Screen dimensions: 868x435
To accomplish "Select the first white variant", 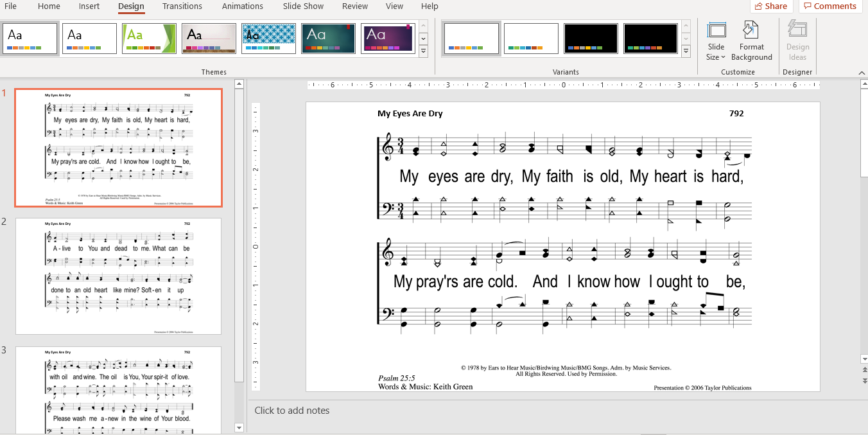I will pyautogui.click(x=471, y=39).
